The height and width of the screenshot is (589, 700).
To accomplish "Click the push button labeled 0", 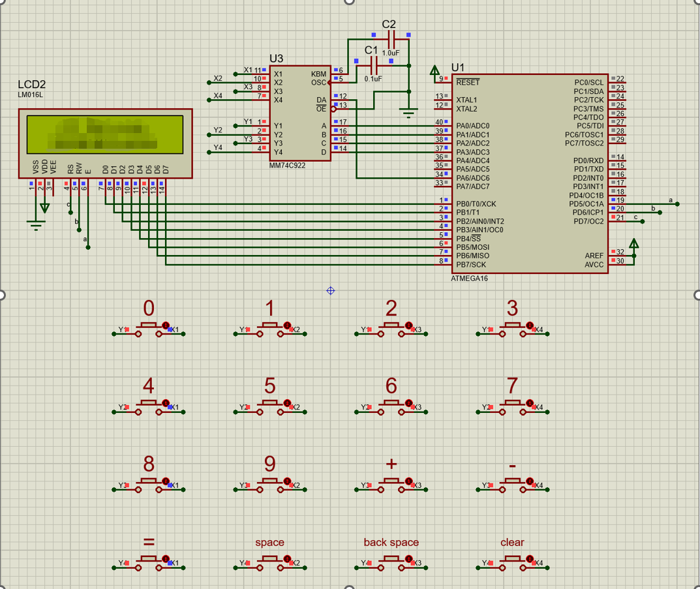I will (149, 330).
